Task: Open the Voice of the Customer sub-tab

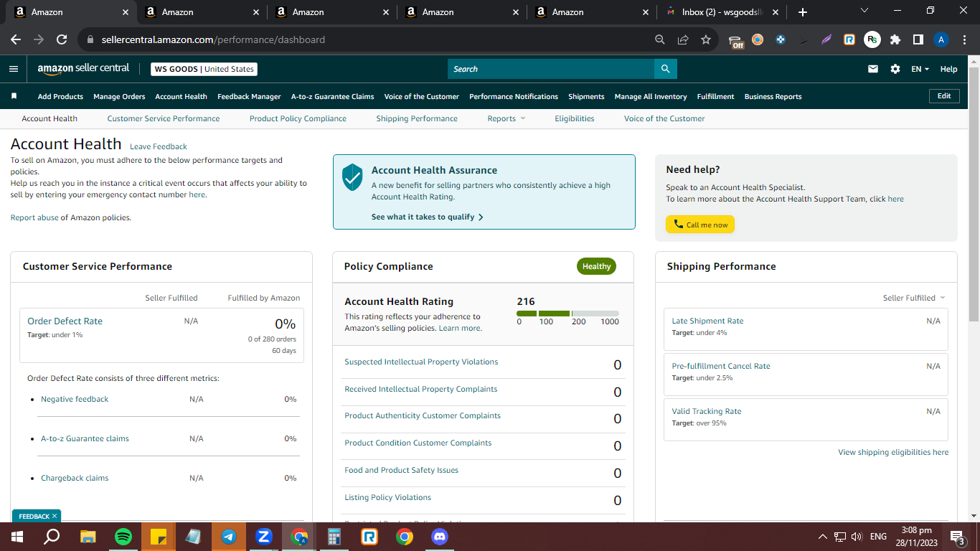Action: point(664,118)
